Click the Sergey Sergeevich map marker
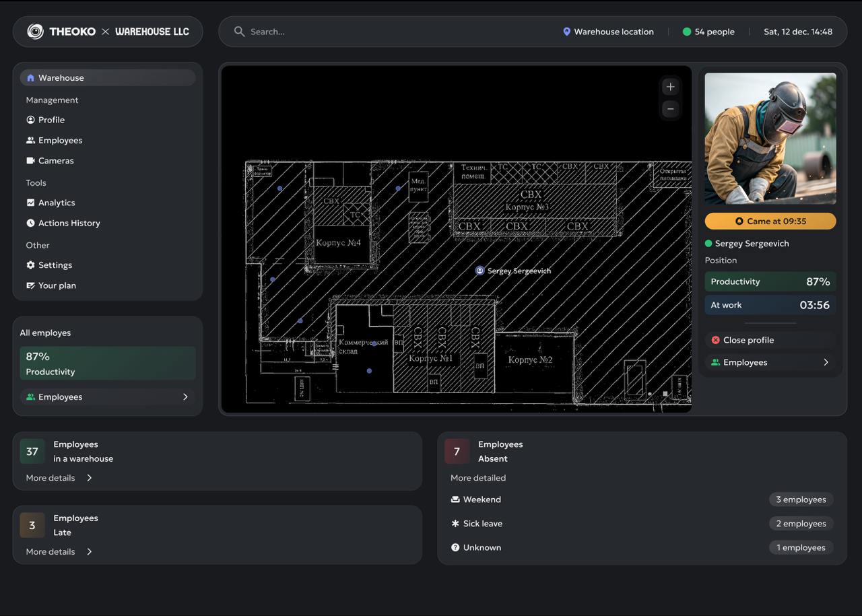 click(x=479, y=271)
